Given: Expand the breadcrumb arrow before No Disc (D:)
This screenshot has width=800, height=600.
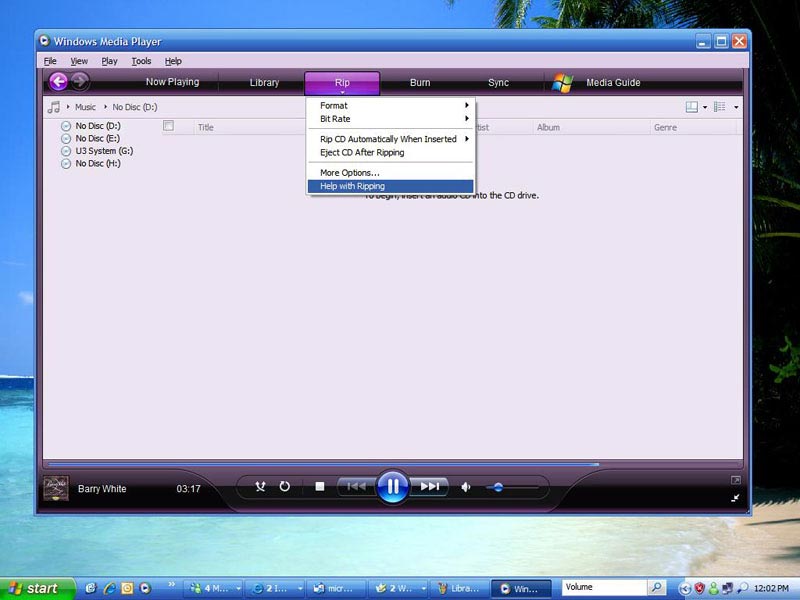Looking at the screenshot, I should 106,107.
